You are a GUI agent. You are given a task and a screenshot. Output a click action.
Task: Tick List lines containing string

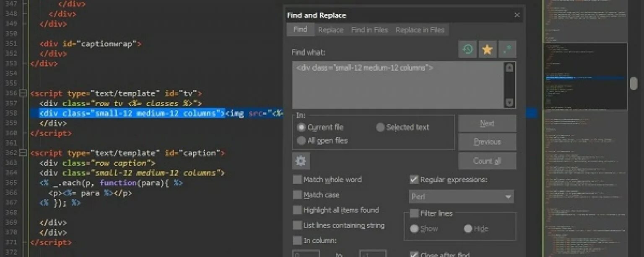(x=297, y=225)
